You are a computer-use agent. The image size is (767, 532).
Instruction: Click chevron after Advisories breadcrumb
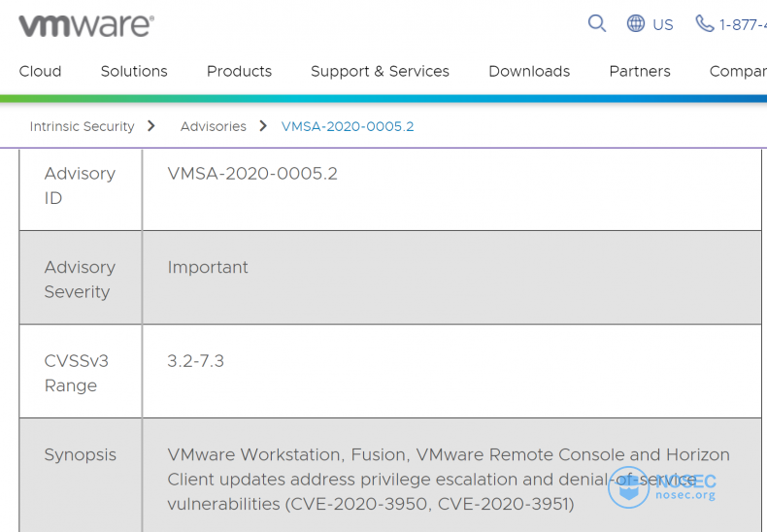(263, 126)
